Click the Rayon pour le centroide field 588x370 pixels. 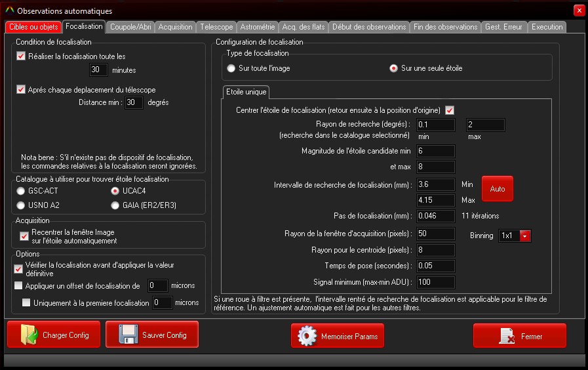point(436,250)
